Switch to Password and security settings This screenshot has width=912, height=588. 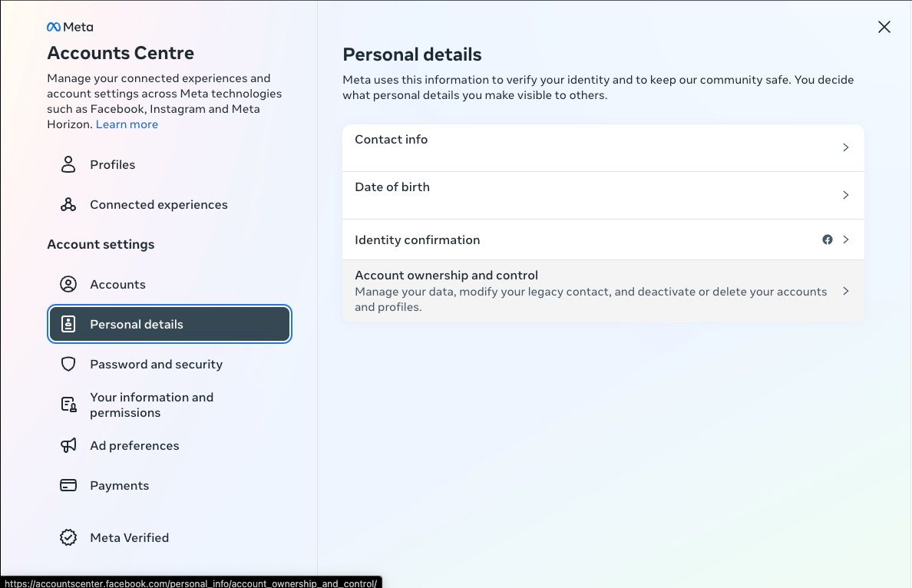[157, 364]
